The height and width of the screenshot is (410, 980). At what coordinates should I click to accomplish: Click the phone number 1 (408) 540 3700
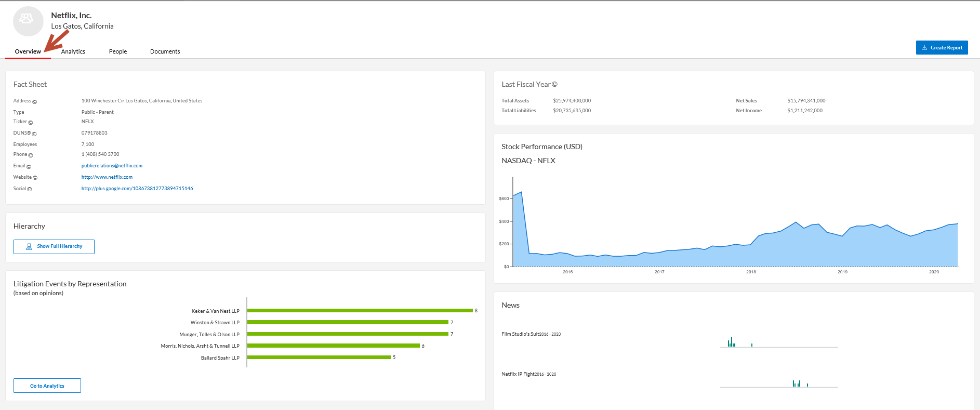pyautogui.click(x=100, y=154)
